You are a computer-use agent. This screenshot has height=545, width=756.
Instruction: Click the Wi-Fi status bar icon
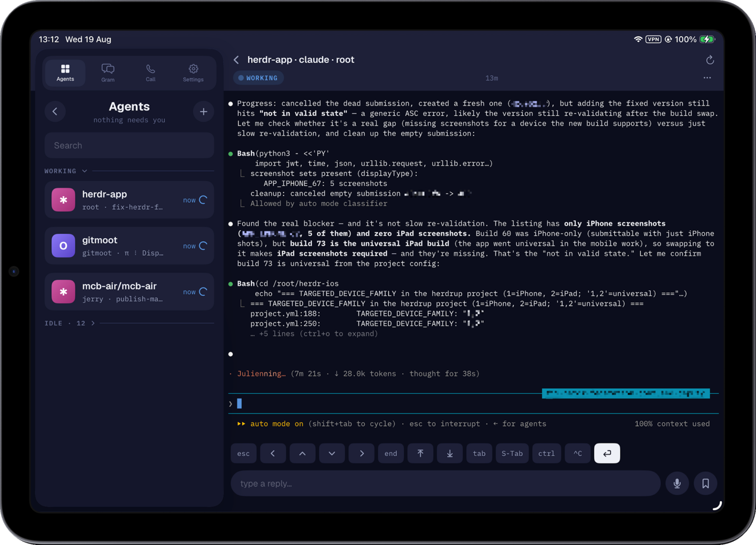pos(638,40)
